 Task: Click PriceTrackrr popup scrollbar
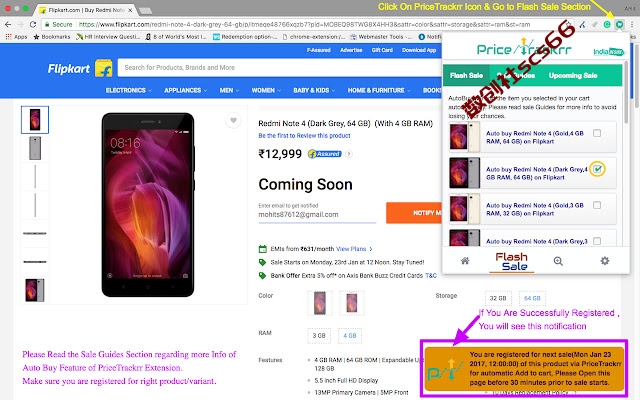click(x=626, y=92)
